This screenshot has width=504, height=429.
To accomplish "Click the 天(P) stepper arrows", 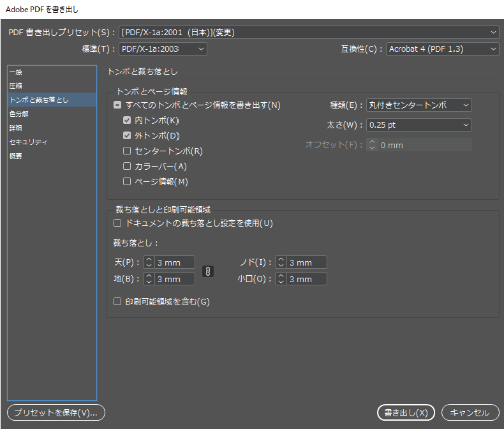I will 149,262.
